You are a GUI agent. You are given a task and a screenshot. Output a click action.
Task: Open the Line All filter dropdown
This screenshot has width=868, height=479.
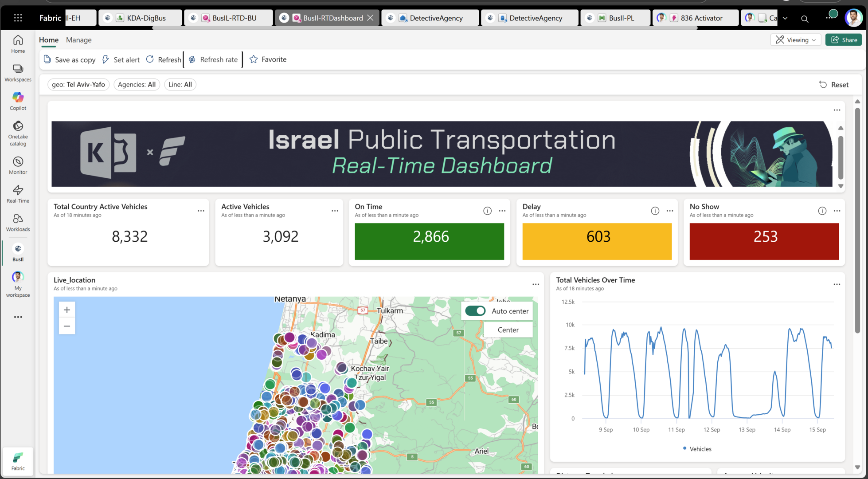pos(180,85)
